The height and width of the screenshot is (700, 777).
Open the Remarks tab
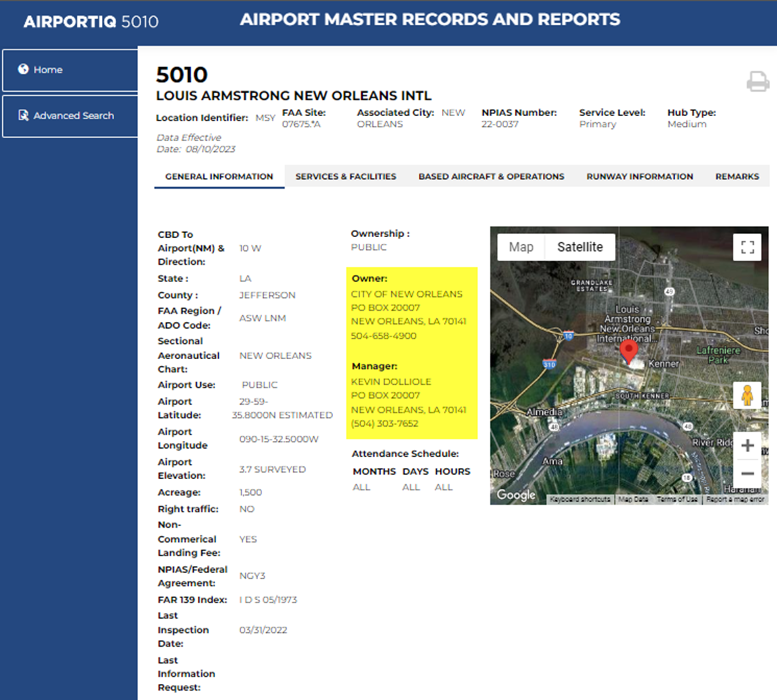(x=737, y=176)
